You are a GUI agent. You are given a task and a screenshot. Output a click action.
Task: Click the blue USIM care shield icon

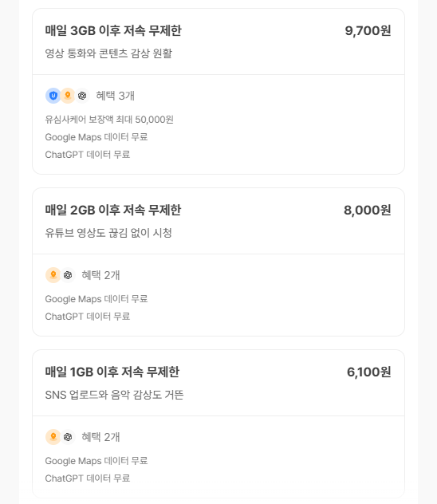pos(53,96)
